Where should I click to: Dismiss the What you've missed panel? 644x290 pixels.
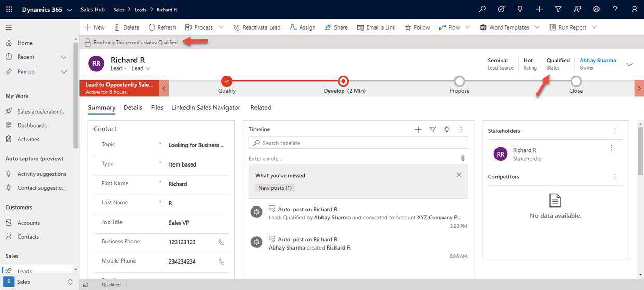click(x=459, y=175)
